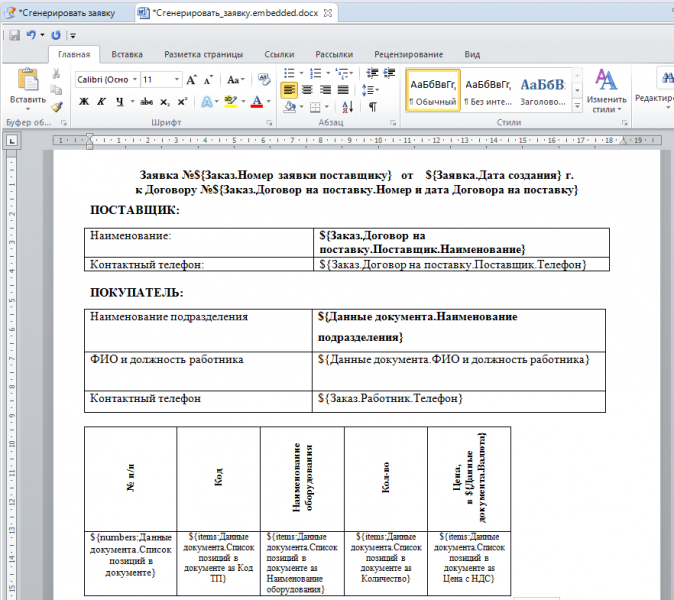This screenshot has width=674, height=600.
Task: Open the undo history dropdown arrow
Action: click(42, 35)
